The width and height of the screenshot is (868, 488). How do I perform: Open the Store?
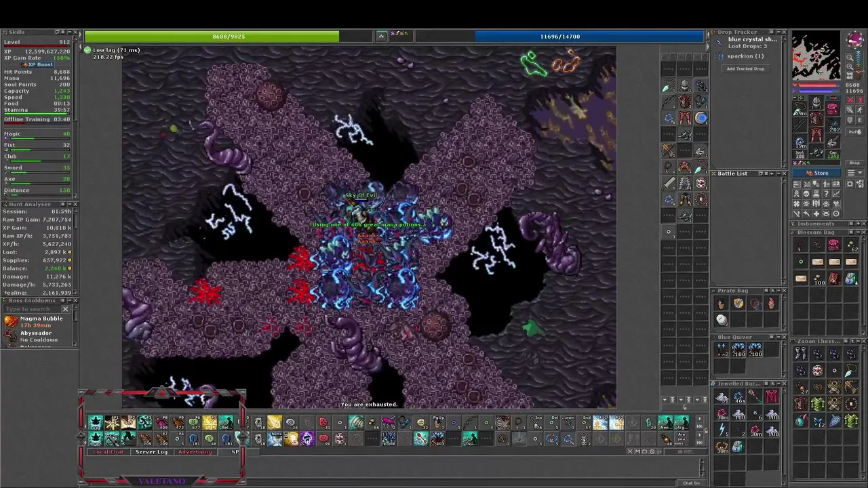click(816, 173)
